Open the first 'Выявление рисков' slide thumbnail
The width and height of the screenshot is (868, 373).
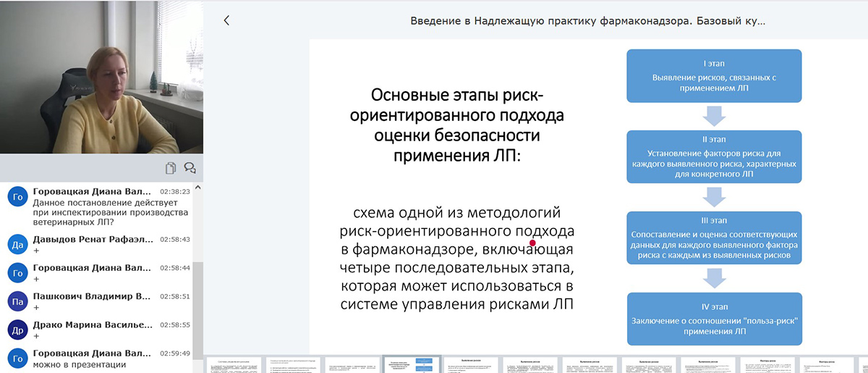click(472, 364)
